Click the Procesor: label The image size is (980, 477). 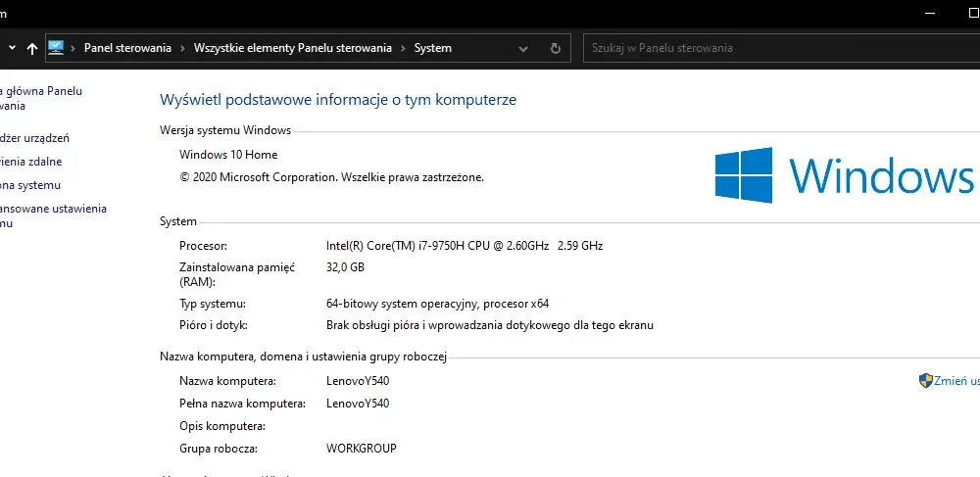(x=203, y=246)
